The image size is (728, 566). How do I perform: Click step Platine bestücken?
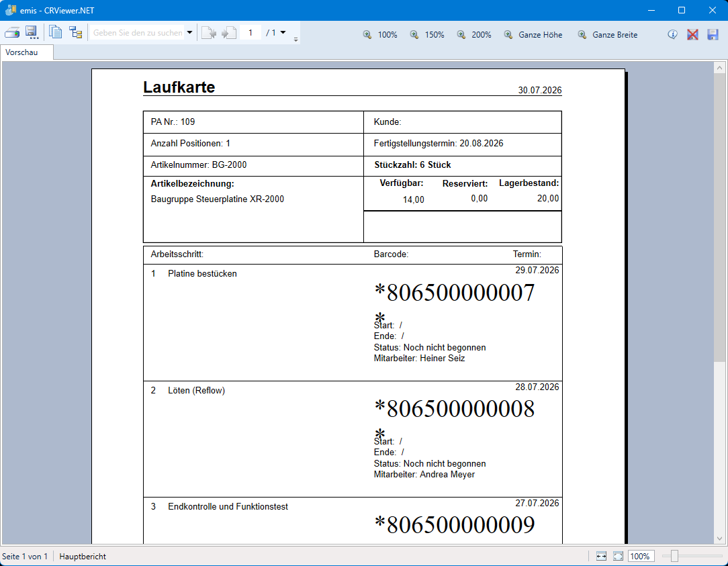[x=202, y=273]
